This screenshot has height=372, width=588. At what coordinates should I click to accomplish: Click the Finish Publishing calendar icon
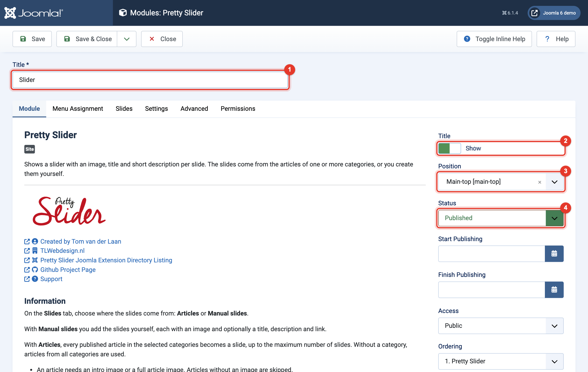pyautogui.click(x=554, y=290)
